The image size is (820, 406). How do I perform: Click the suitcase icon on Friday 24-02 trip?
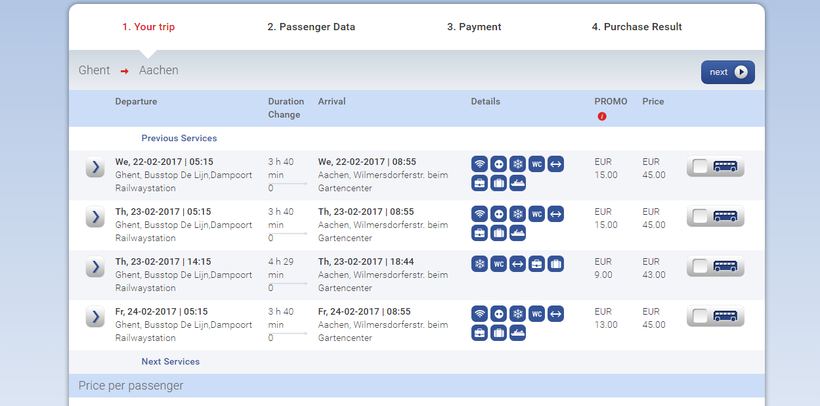[x=499, y=332]
